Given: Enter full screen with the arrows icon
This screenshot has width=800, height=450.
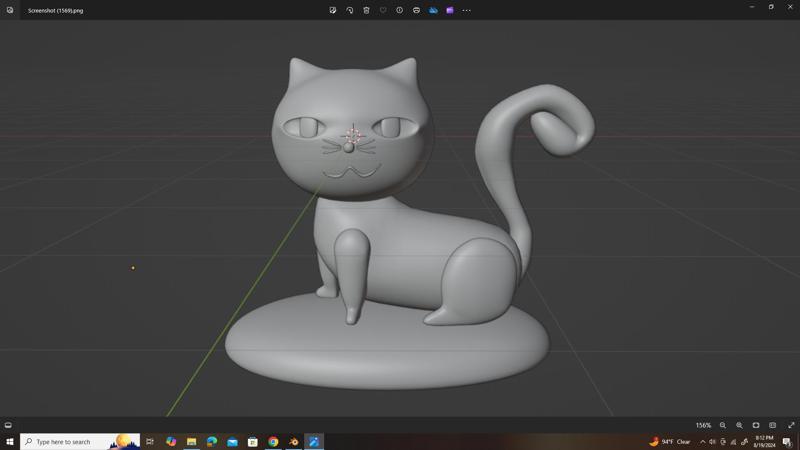Looking at the screenshot, I should tap(791, 425).
